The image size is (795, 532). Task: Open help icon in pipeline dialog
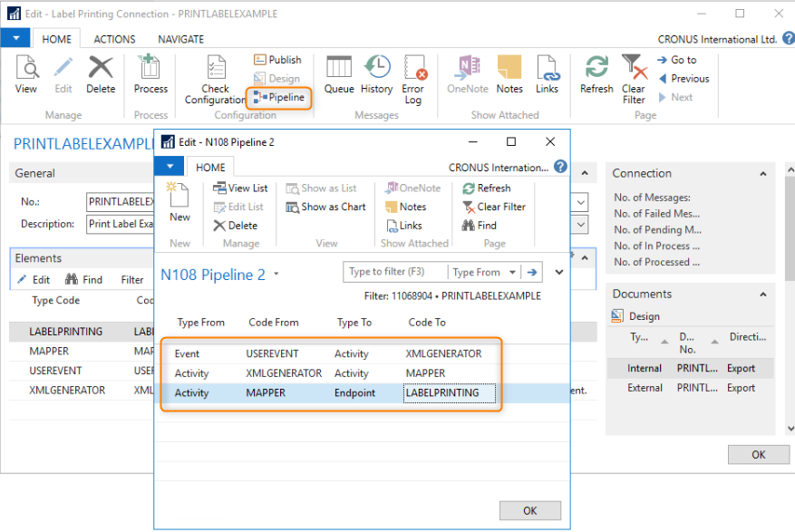(x=560, y=167)
